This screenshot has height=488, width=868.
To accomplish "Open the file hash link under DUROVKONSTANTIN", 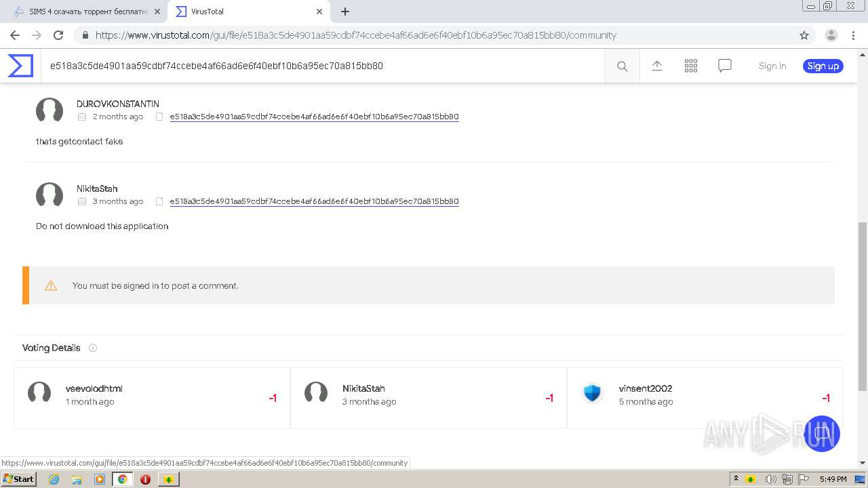I will (314, 117).
